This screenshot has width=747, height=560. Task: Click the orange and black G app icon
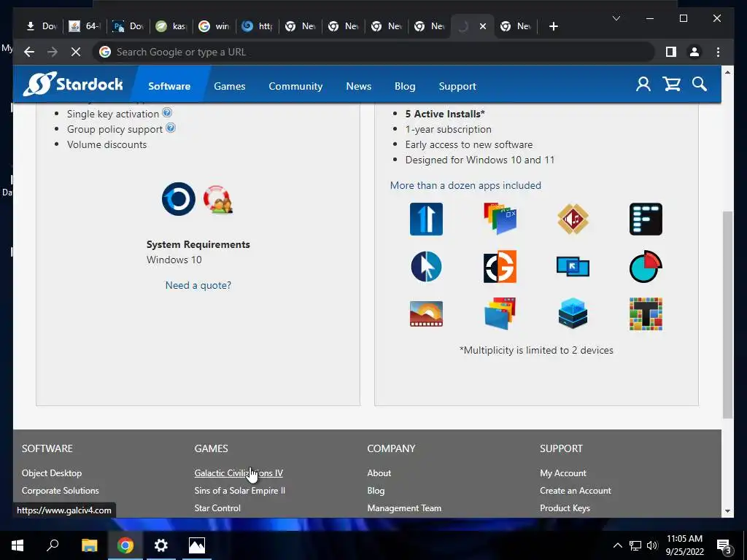pyautogui.click(x=500, y=267)
